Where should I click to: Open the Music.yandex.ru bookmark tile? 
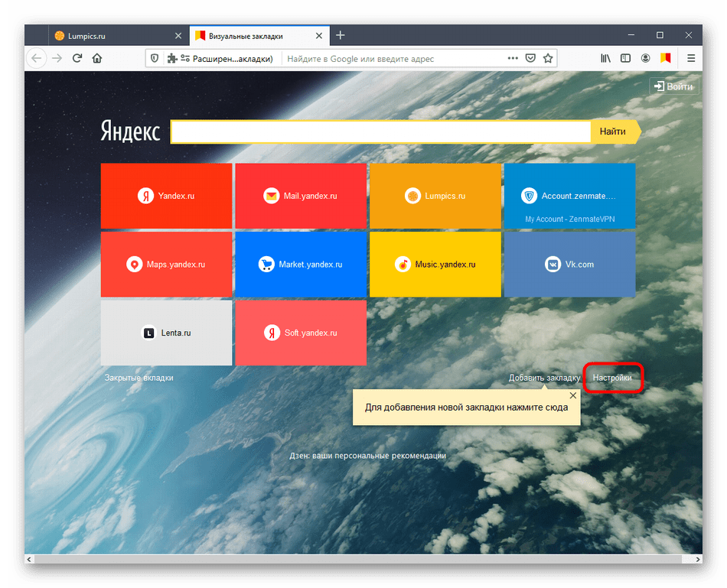click(435, 265)
